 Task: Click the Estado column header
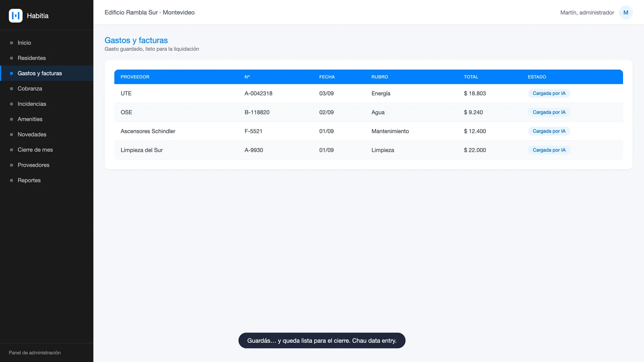(537, 77)
